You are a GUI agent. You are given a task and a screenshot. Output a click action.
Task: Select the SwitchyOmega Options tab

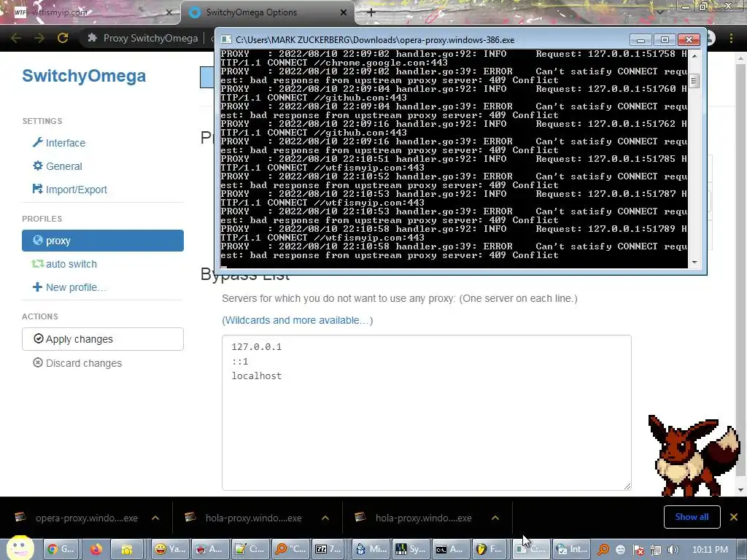click(x=268, y=12)
